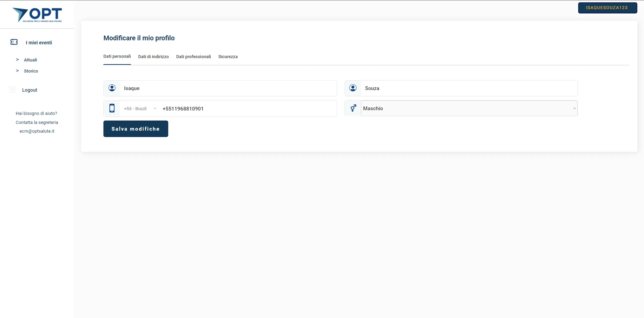Switch to the Dati di indirizzo tab

click(153, 57)
